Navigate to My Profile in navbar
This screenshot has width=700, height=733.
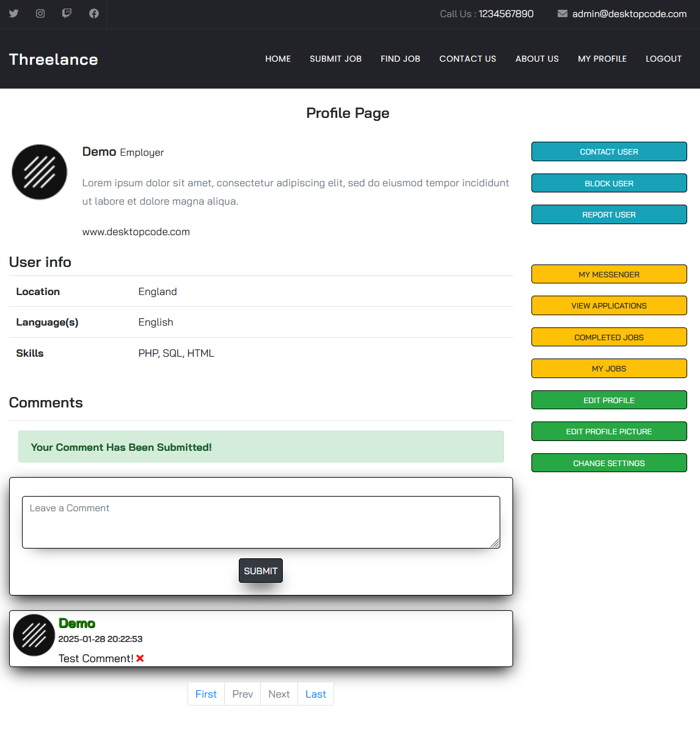coord(602,59)
